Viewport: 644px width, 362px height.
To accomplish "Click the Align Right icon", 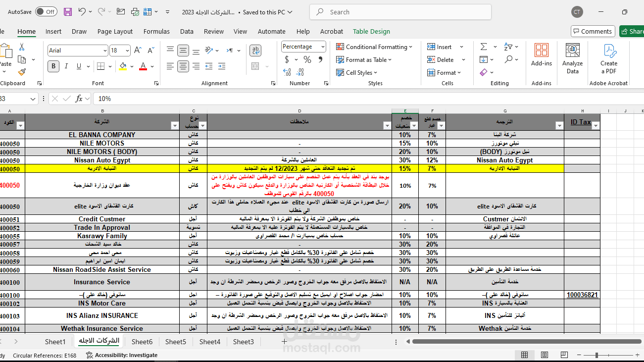I will tap(196, 66).
